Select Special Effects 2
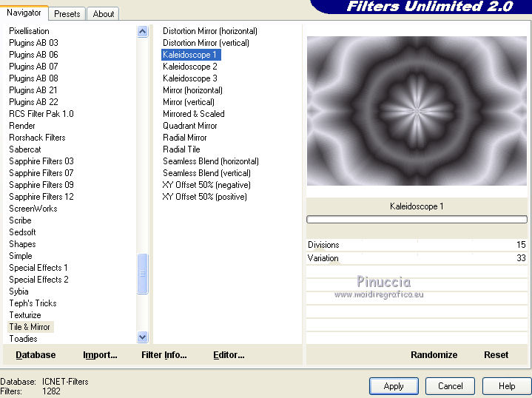 pos(38,280)
